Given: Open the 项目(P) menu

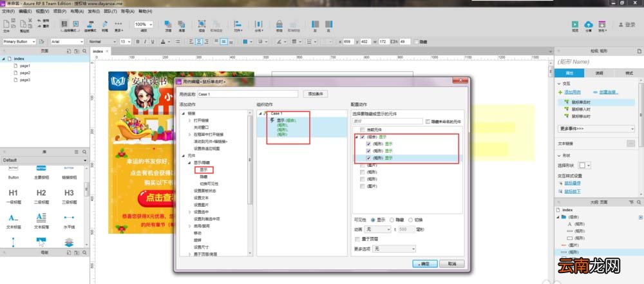Looking at the screenshot, I should (x=60, y=12).
